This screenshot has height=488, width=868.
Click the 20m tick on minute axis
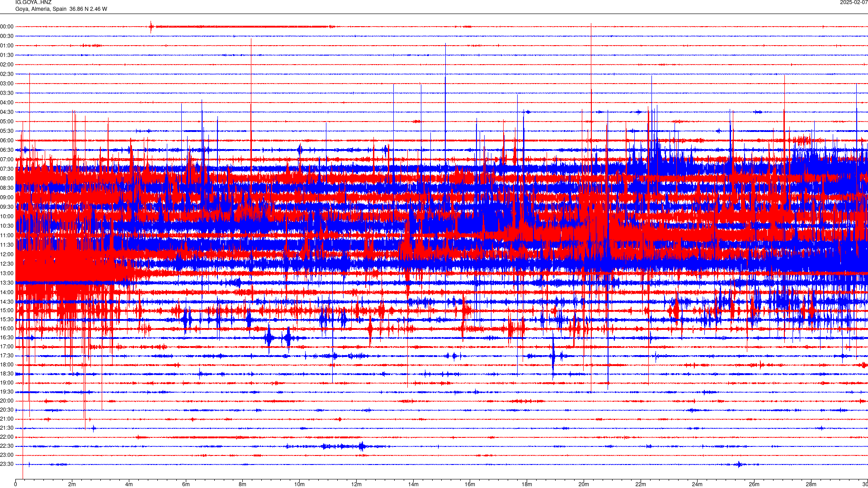584,484
